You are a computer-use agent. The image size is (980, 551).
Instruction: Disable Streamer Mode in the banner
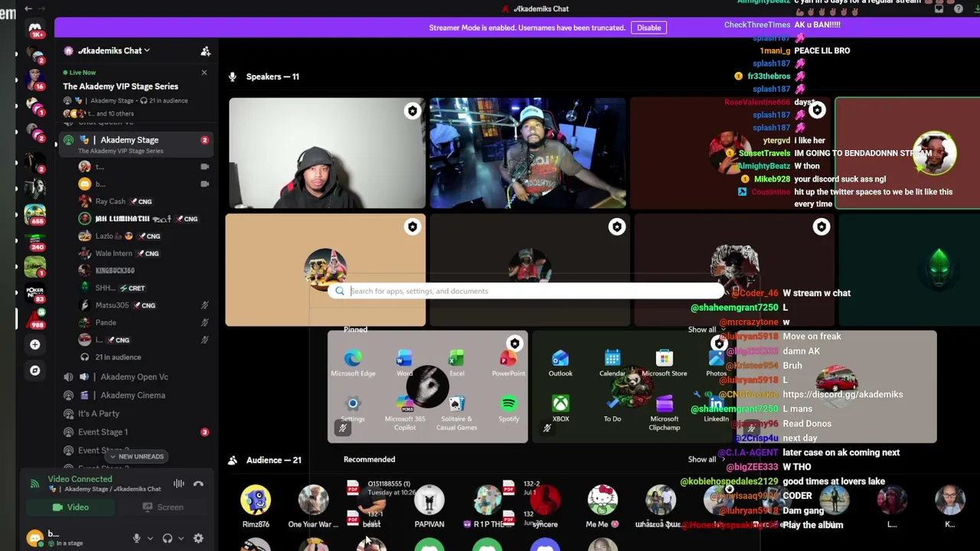coord(648,28)
